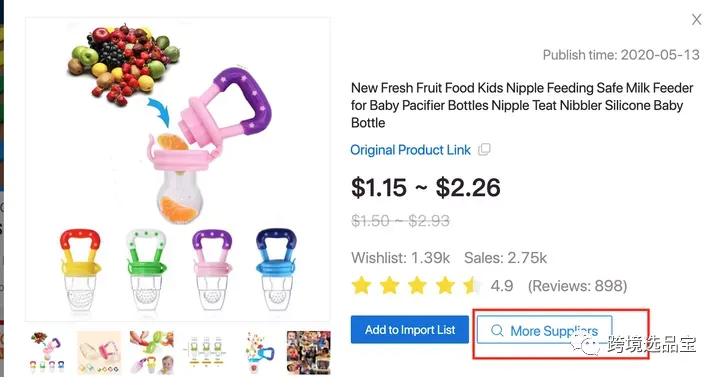Click the Sales: 2.75k stat
Image resolution: width=720 pixels, height=377 pixels.
506,258
